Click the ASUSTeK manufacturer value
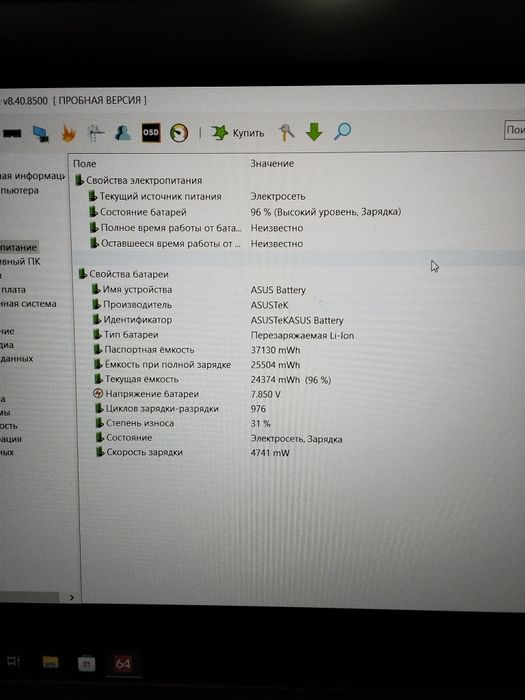 270,305
